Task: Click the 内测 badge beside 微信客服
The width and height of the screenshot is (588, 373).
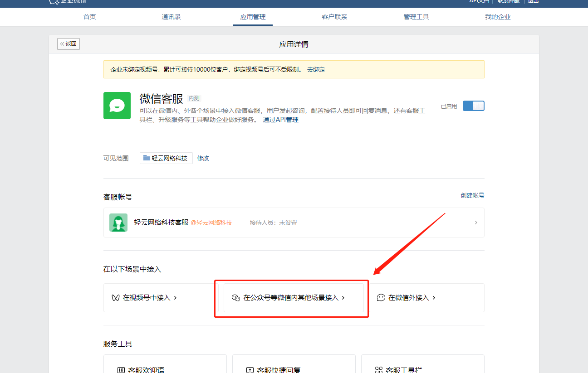Action: [x=194, y=98]
